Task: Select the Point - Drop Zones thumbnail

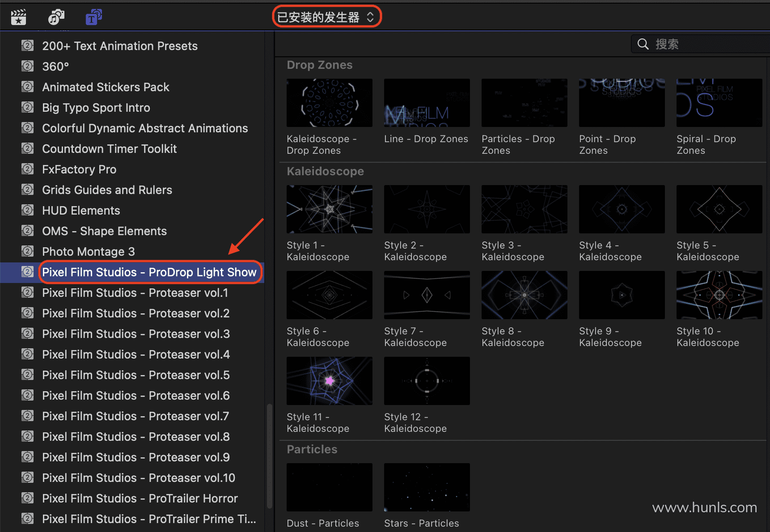Action: click(622, 103)
